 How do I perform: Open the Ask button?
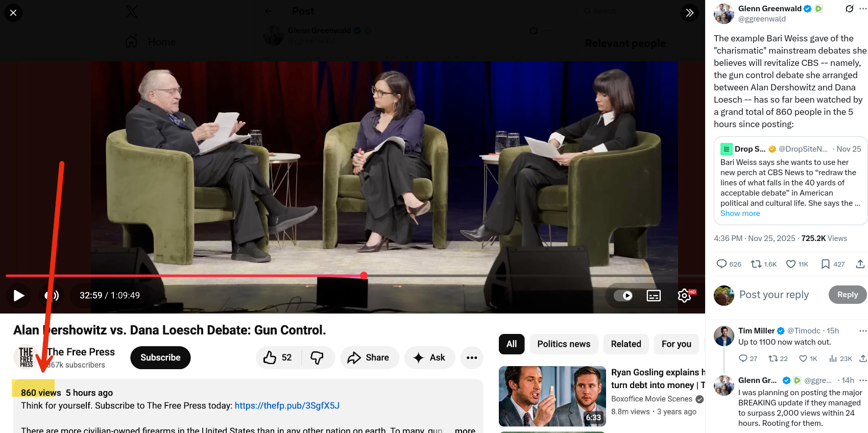[x=429, y=357]
